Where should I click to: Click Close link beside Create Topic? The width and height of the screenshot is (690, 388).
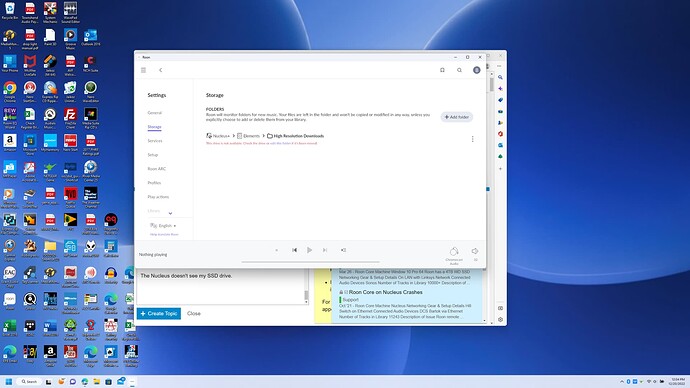pos(194,314)
